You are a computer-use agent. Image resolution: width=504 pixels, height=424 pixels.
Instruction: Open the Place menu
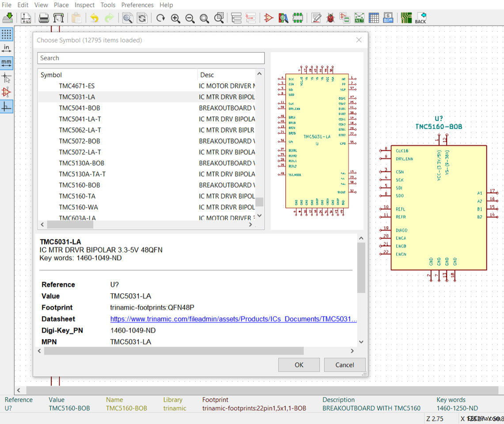(x=61, y=5)
